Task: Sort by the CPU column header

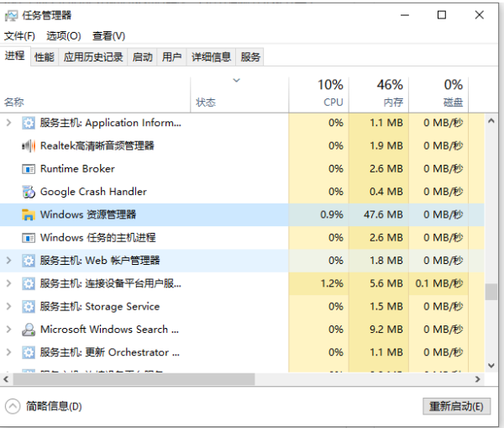Action: (x=318, y=95)
